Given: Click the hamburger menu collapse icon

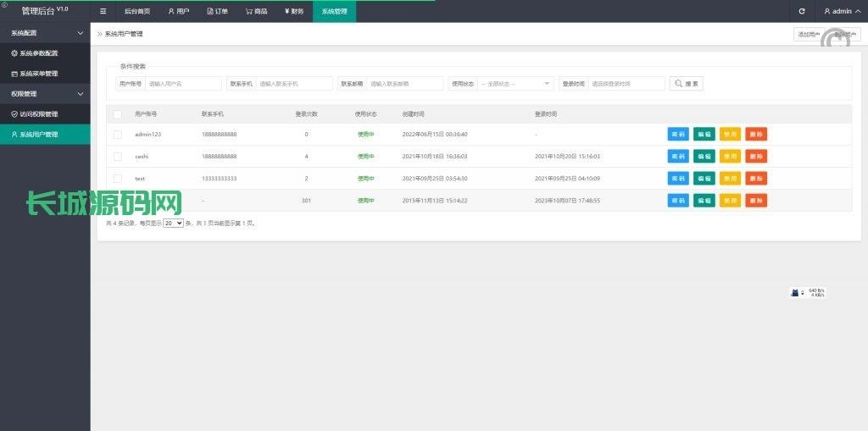Looking at the screenshot, I should [x=103, y=11].
